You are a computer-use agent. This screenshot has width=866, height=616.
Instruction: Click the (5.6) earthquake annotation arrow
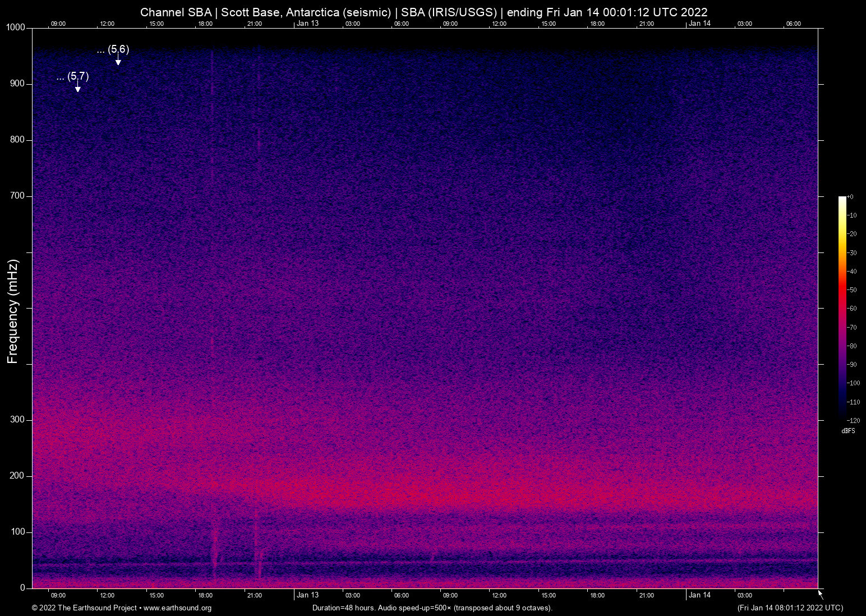118,59
